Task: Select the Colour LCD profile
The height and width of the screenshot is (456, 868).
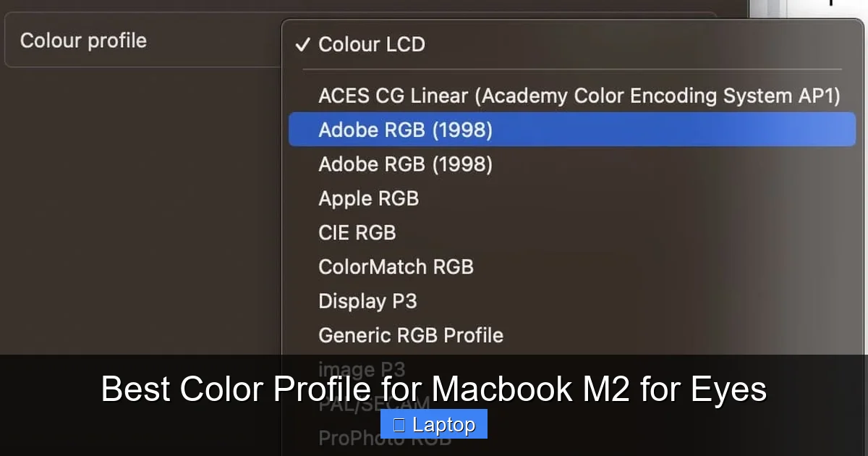Action: (371, 44)
